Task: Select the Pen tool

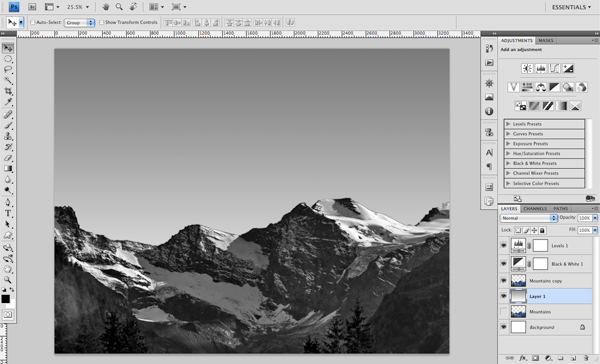Action: [8, 202]
